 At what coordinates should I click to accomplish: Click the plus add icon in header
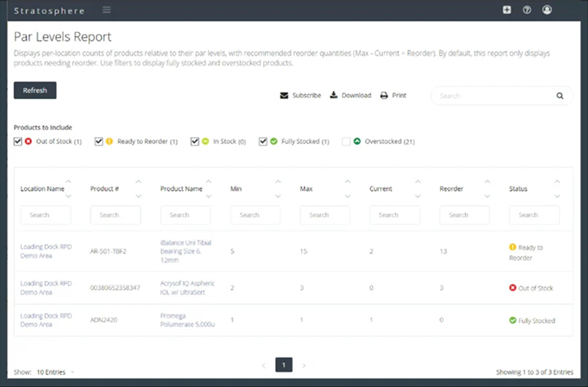coord(507,10)
